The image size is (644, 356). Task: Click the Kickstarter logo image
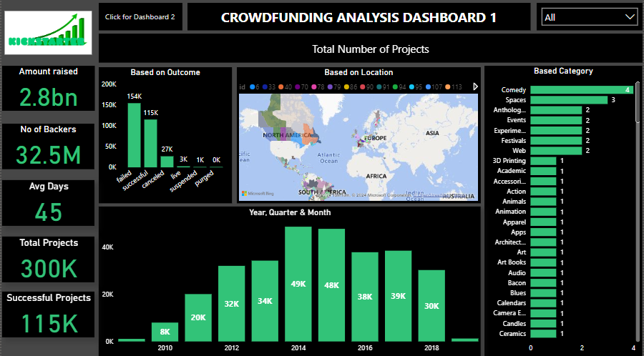tap(48, 33)
